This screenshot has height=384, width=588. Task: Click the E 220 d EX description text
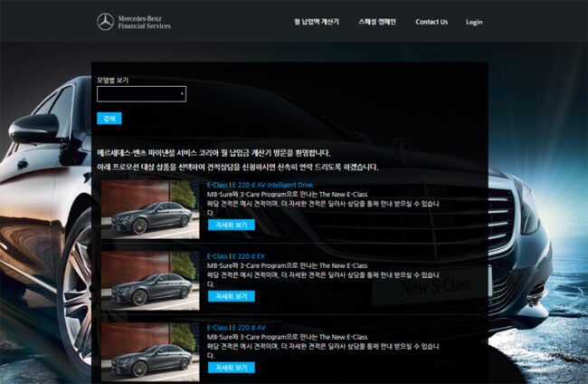(x=322, y=274)
